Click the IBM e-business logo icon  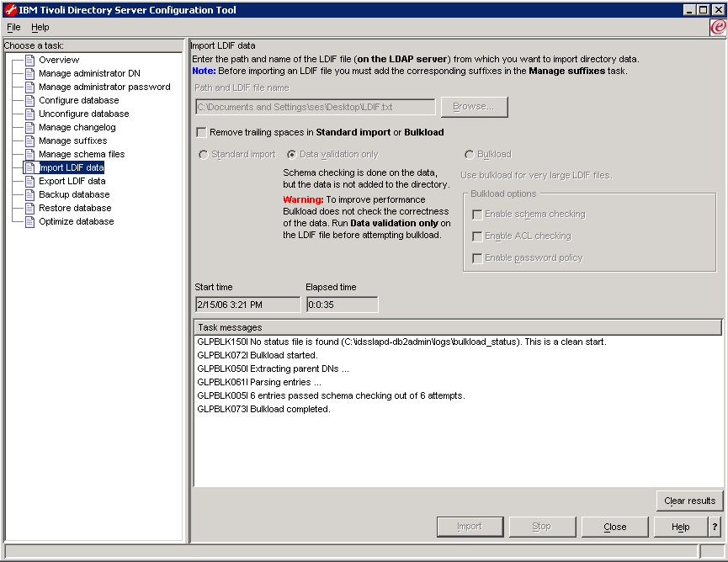tap(718, 27)
